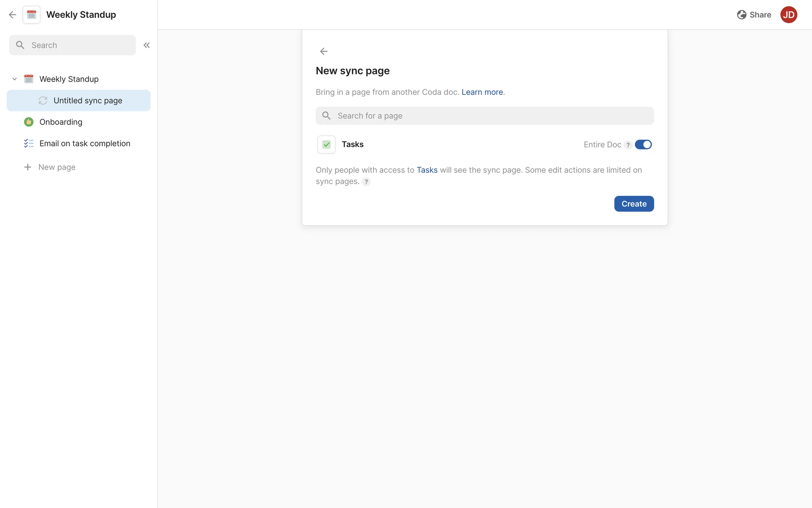Open the Onboarding page
The width and height of the screenshot is (812, 508).
(61, 122)
